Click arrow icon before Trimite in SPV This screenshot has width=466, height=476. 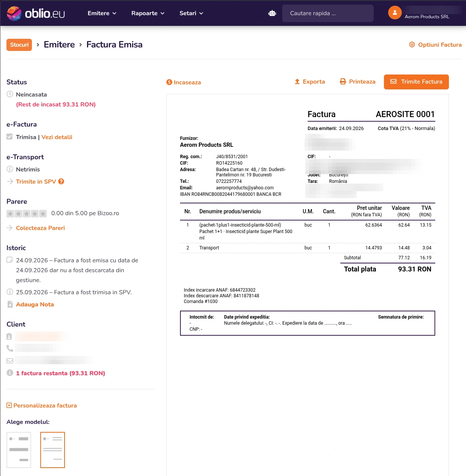10,181
